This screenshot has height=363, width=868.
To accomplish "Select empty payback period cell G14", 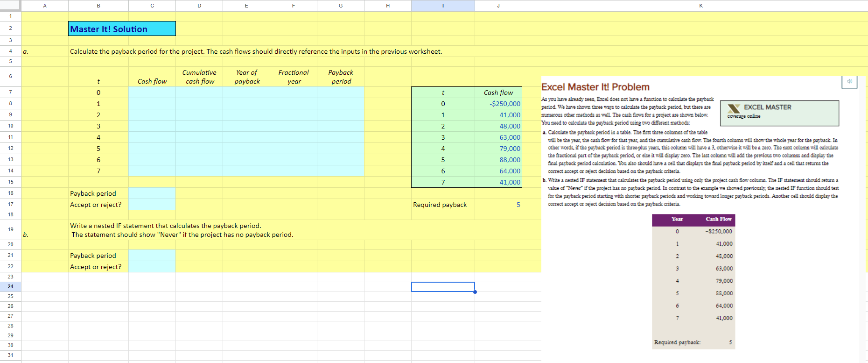I will tap(341, 171).
